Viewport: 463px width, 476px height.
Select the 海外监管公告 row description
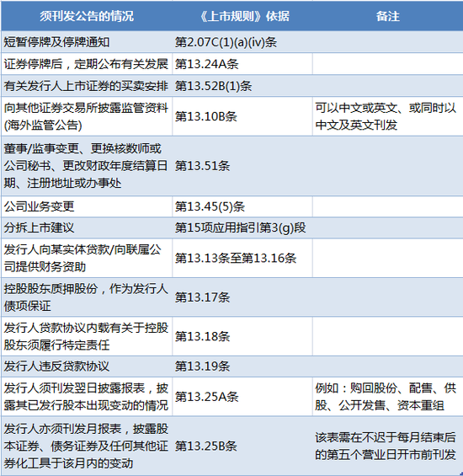point(87,116)
